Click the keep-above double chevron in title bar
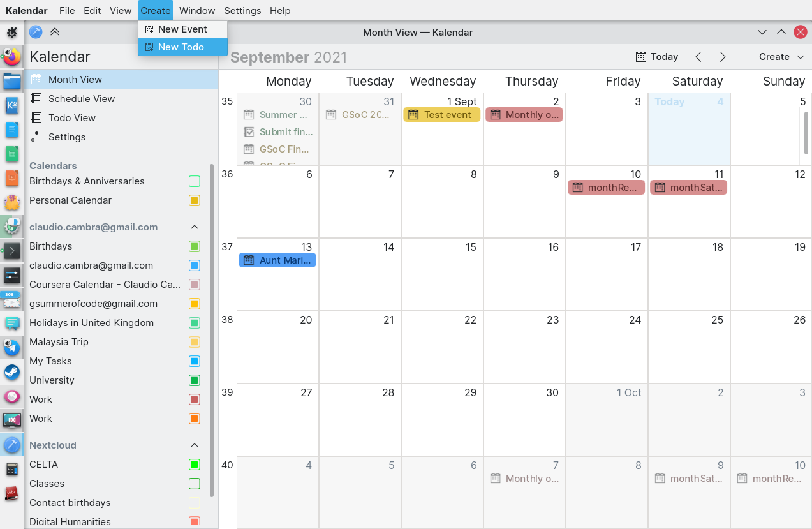Viewport: 812px width, 529px height. click(55, 32)
